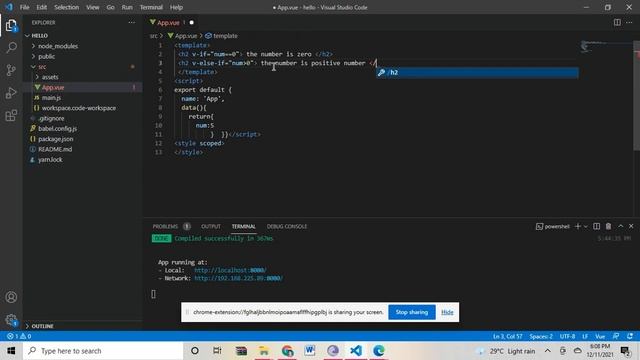Screen dimensions: 640x360
Task: Open the Cortana circle icon
Action: [195, 351]
